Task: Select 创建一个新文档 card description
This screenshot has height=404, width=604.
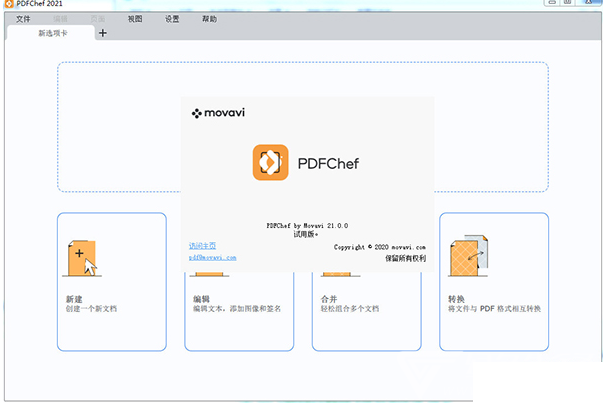Action: (91, 308)
